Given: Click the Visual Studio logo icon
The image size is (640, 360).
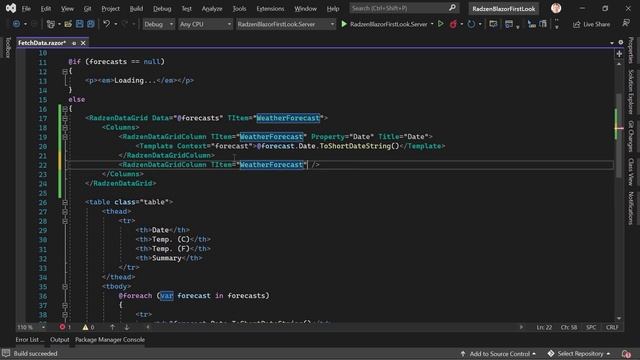Looking at the screenshot, I should [x=11, y=8].
